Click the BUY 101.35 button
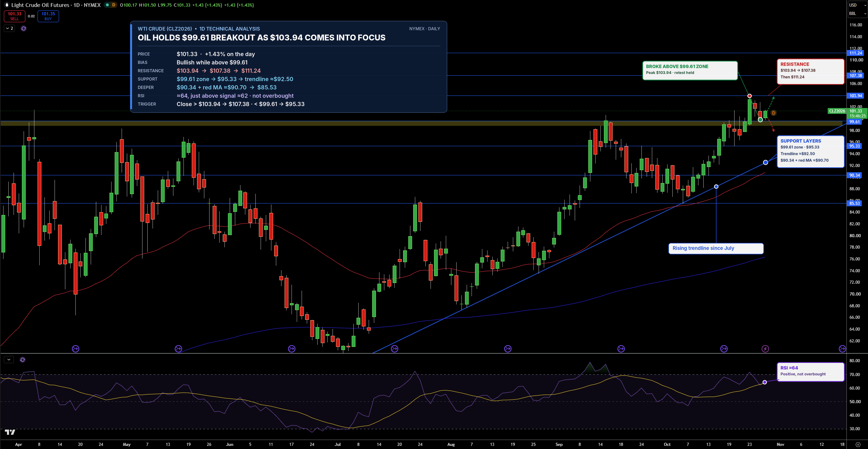 [48, 16]
